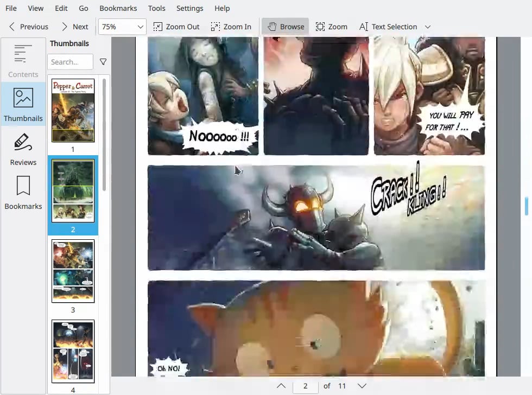
Task: Go to the Previous page
Action: click(28, 27)
